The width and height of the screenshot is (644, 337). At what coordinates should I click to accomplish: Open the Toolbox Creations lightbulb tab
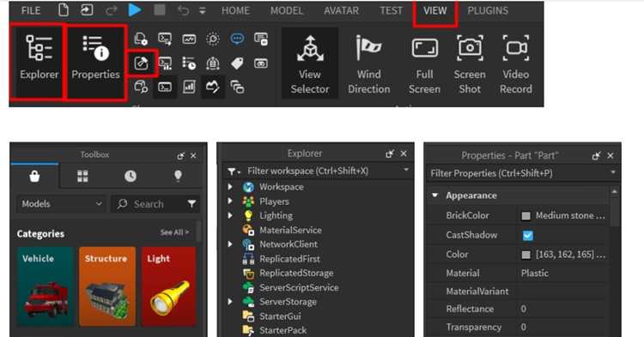[x=178, y=177]
